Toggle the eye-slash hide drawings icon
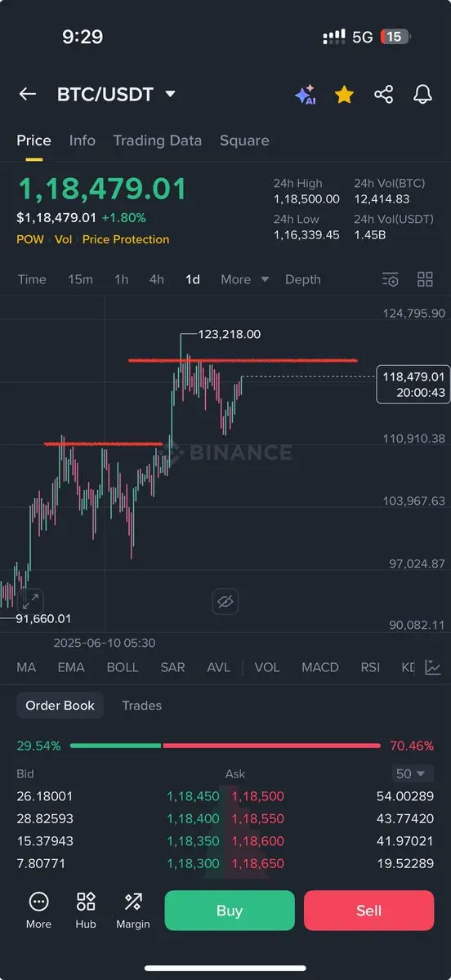The image size is (451, 980). pyautogui.click(x=225, y=603)
